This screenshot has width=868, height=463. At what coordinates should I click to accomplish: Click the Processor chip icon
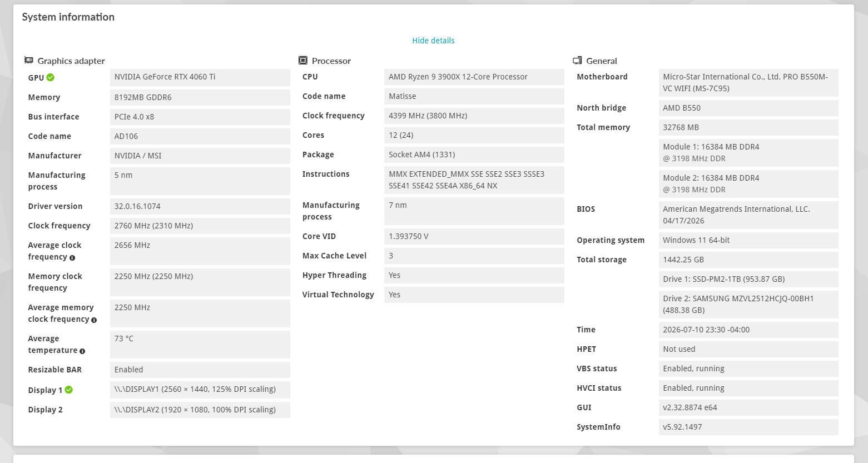point(303,61)
